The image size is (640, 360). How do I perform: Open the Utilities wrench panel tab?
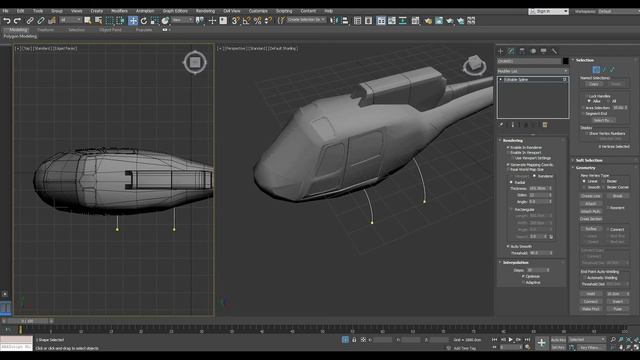point(554,51)
